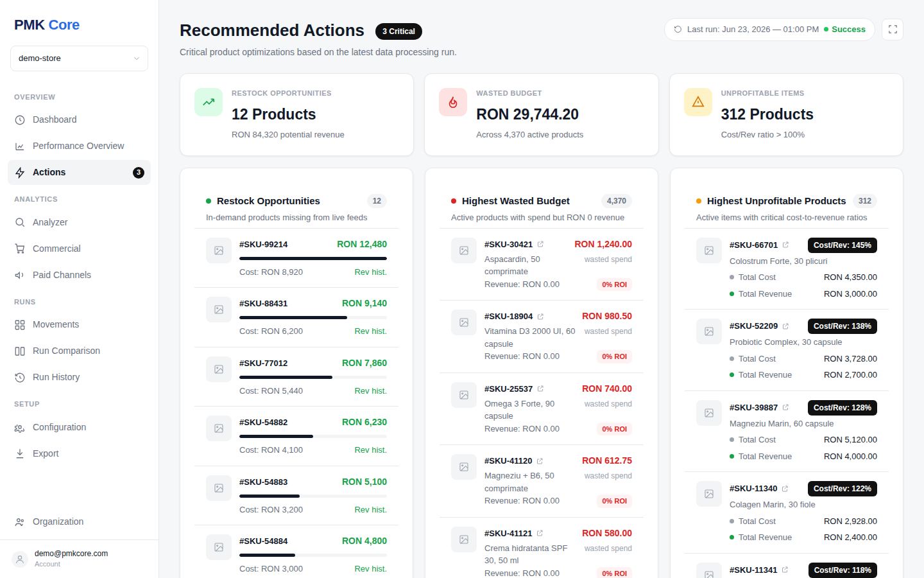Click the 4,370 count badge
924x578 pixels.
click(617, 201)
